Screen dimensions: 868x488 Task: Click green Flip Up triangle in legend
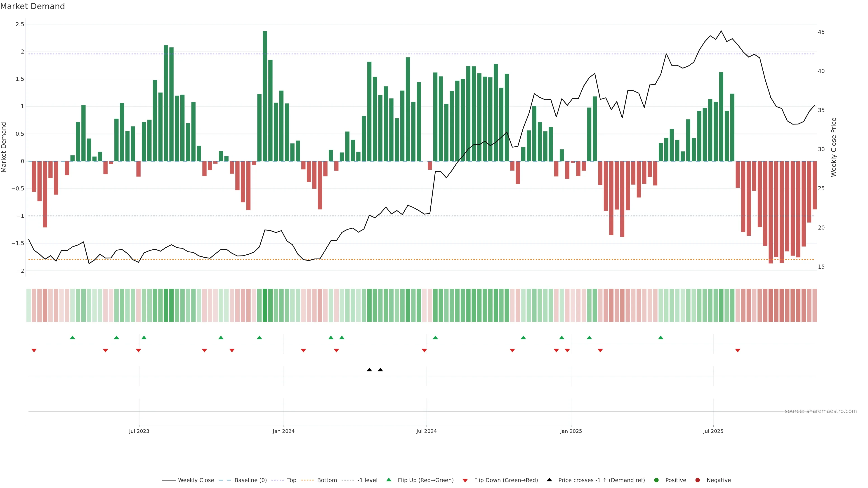tap(389, 480)
